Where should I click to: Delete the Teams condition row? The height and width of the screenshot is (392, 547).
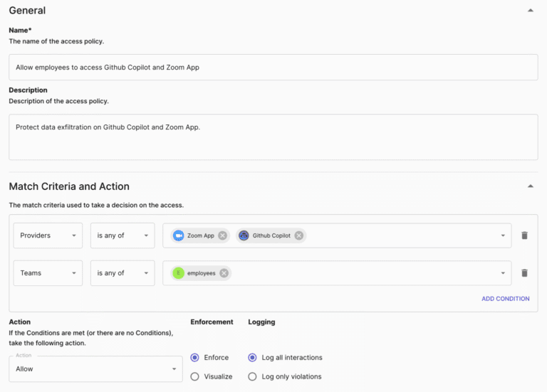[x=525, y=273]
